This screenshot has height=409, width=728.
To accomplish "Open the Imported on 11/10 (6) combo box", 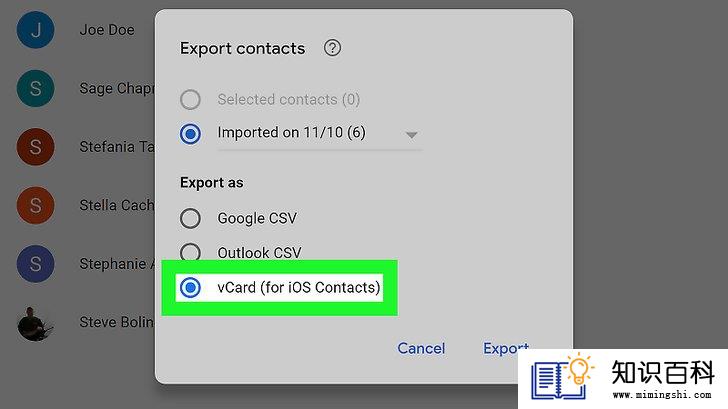I will tap(319, 134).
